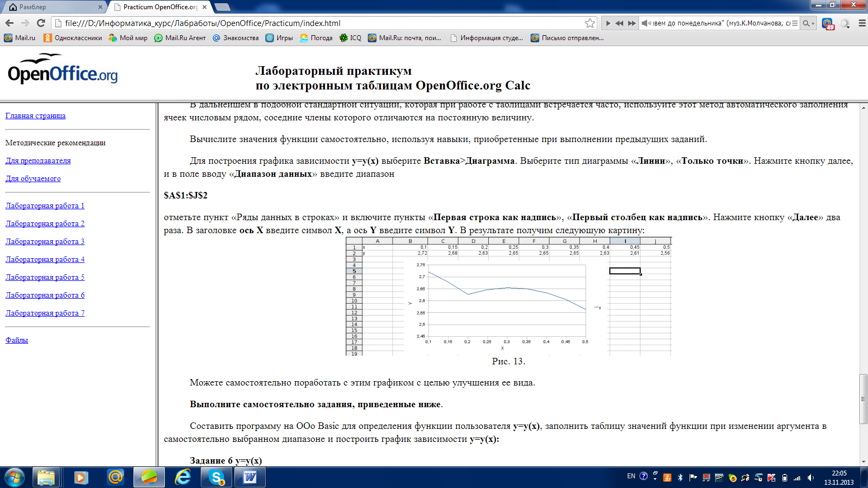Open the Mail.ru bookmark
The image size is (868, 488).
(x=20, y=38)
